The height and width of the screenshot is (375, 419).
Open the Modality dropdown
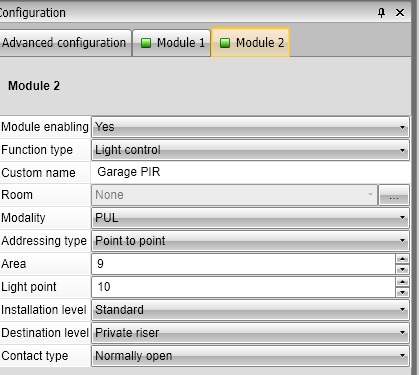(x=250, y=218)
